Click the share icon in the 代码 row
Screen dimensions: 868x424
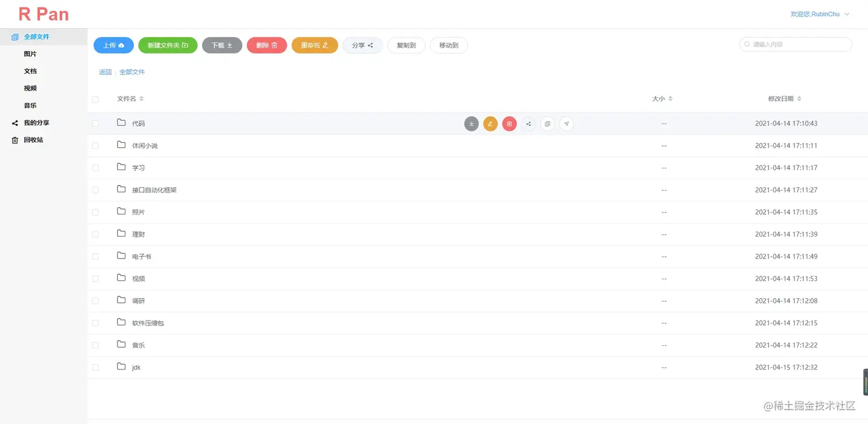coord(528,124)
